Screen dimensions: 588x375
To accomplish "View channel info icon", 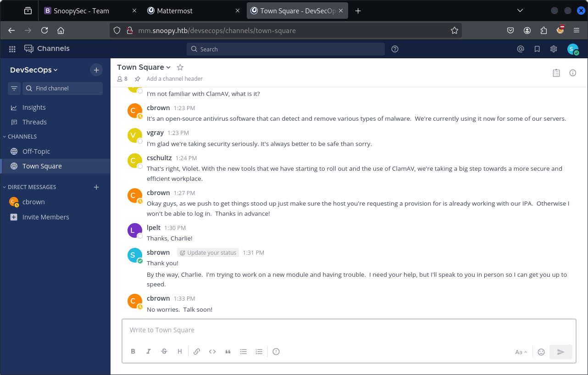I will (x=573, y=73).
